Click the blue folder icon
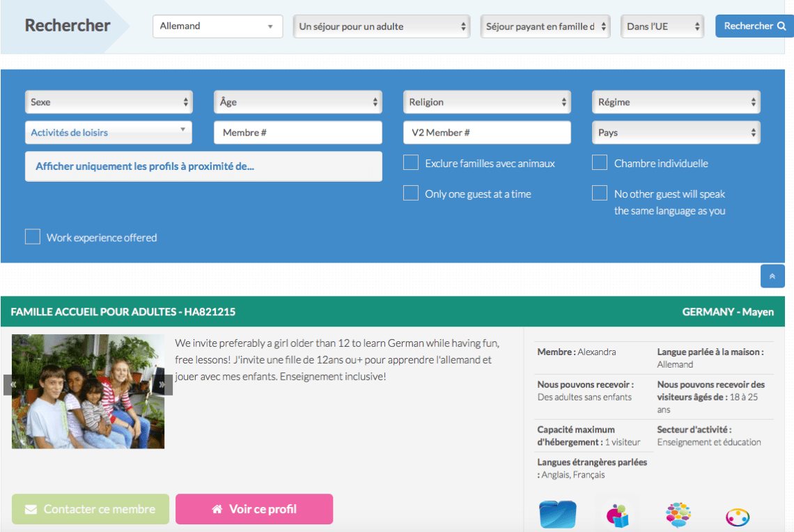This screenshot has height=532, width=794. (x=558, y=515)
